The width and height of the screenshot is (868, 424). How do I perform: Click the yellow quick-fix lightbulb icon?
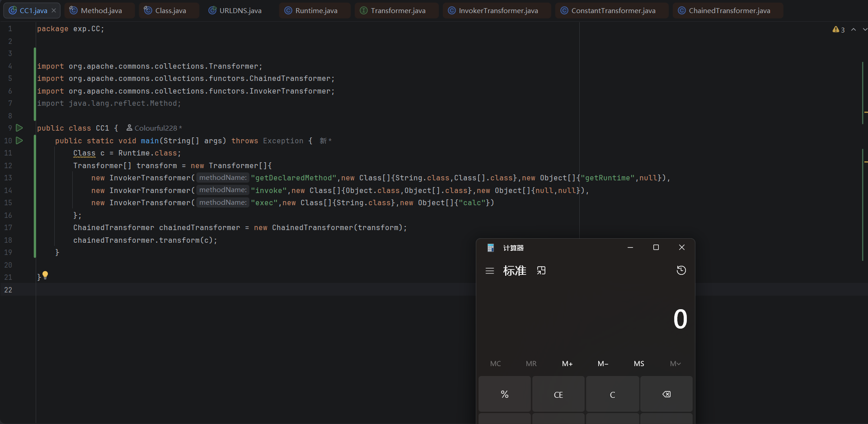point(45,275)
